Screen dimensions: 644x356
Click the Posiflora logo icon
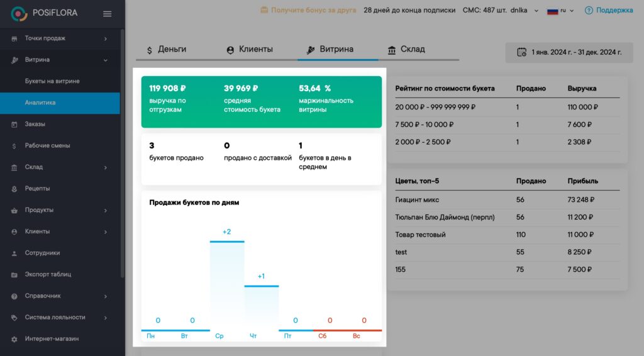coord(19,13)
